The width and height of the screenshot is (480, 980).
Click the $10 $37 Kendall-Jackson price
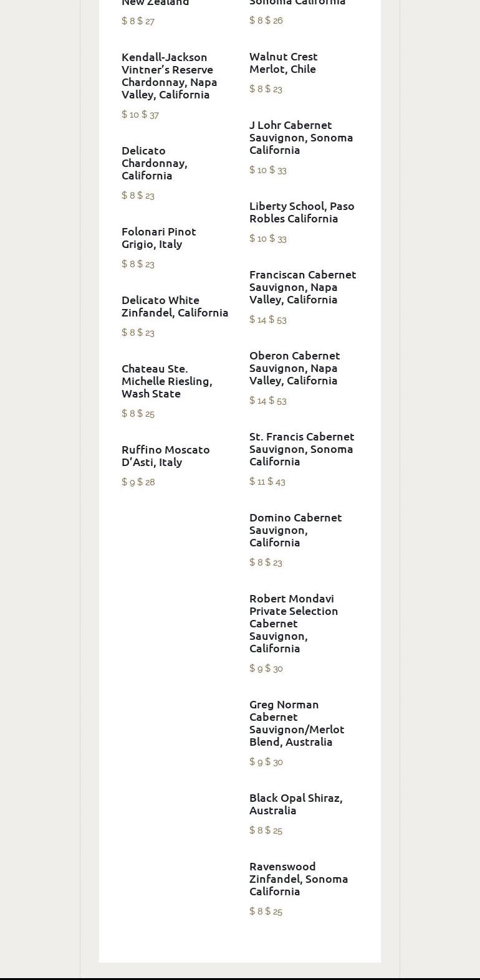140,115
